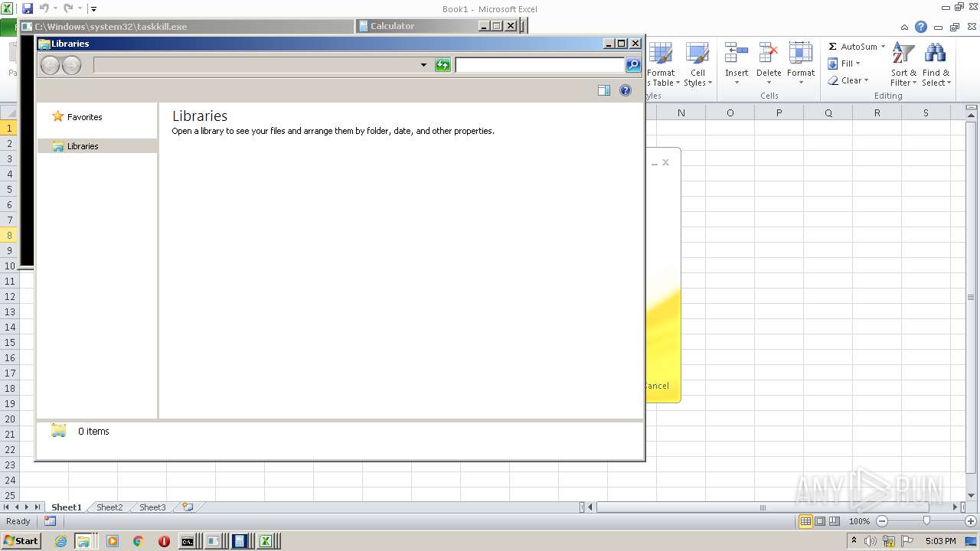Viewport: 980px width, 551px height.
Task: Open Microsoft Excel Help
Action: point(921,27)
